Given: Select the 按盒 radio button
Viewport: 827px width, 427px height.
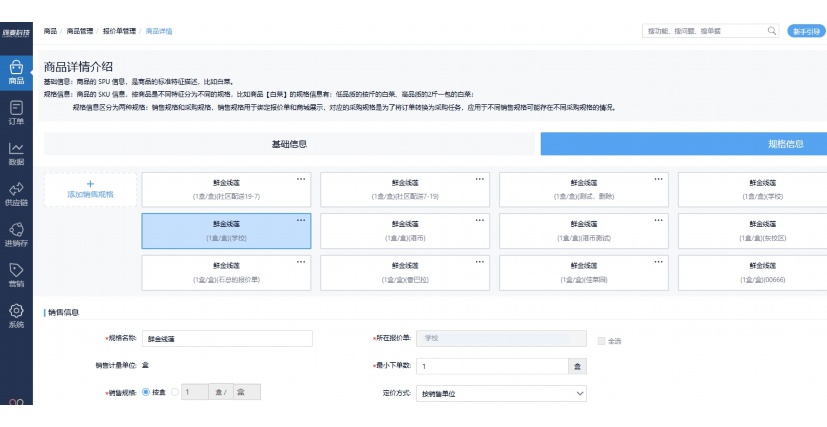Looking at the screenshot, I should click(146, 392).
